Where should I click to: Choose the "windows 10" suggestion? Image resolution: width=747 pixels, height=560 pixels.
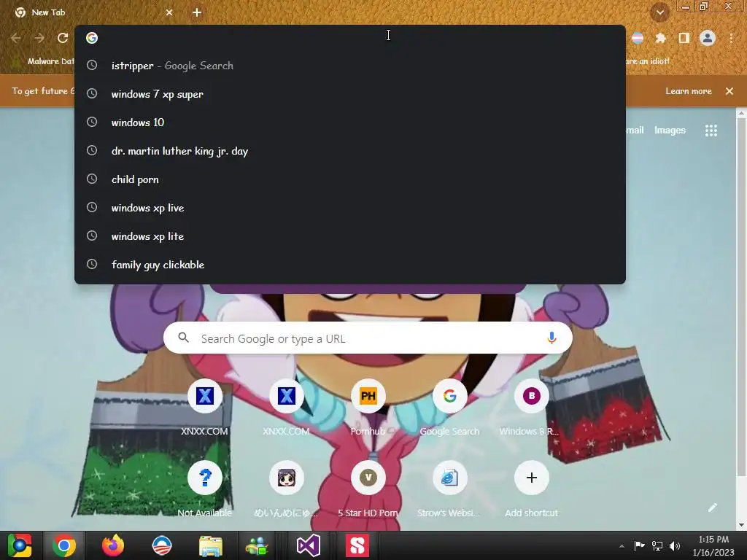350,122
